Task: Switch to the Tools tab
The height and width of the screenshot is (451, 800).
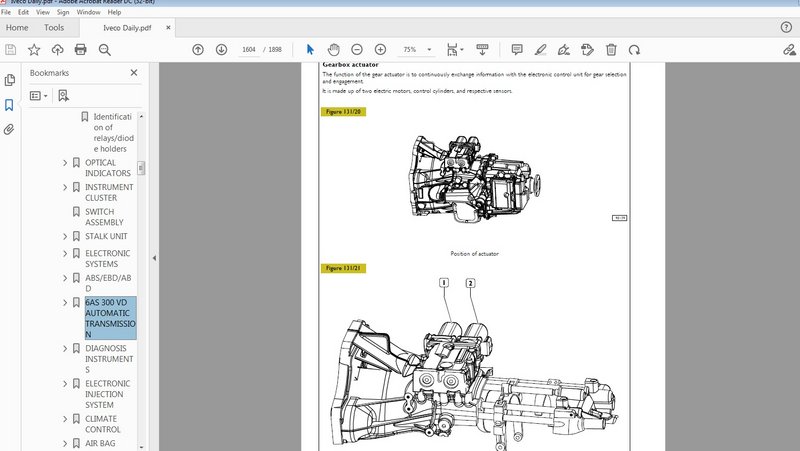Action: [54, 28]
